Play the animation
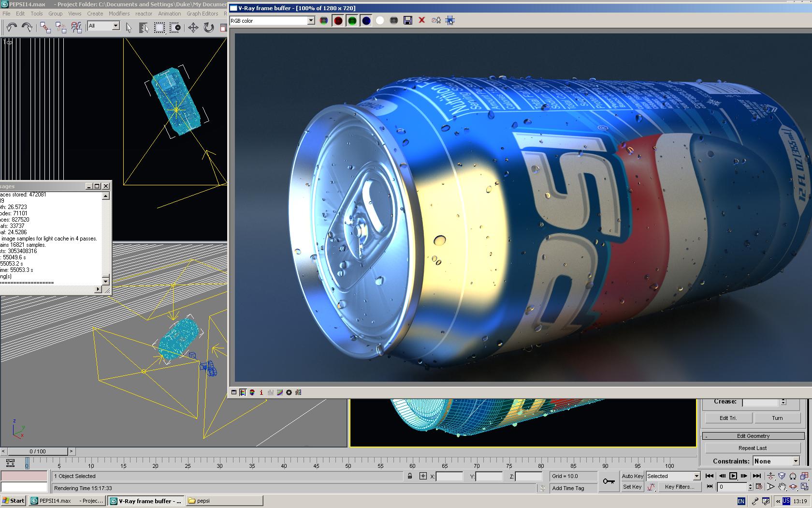Image resolution: width=812 pixels, height=508 pixels. point(733,476)
